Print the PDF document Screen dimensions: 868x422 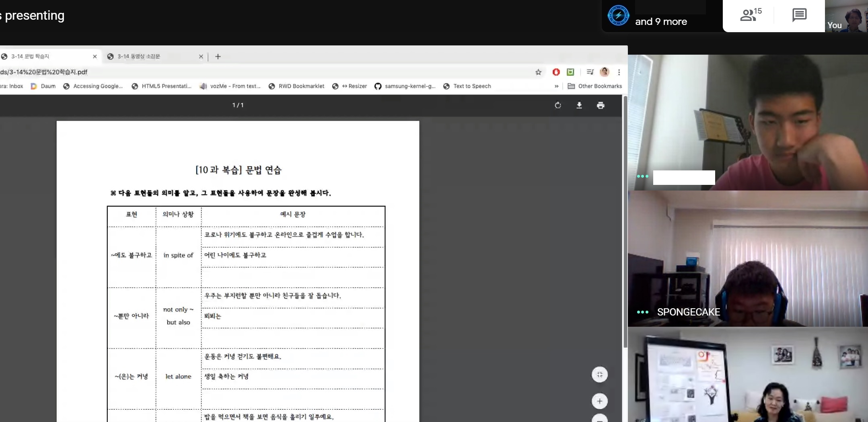(x=600, y=105)
